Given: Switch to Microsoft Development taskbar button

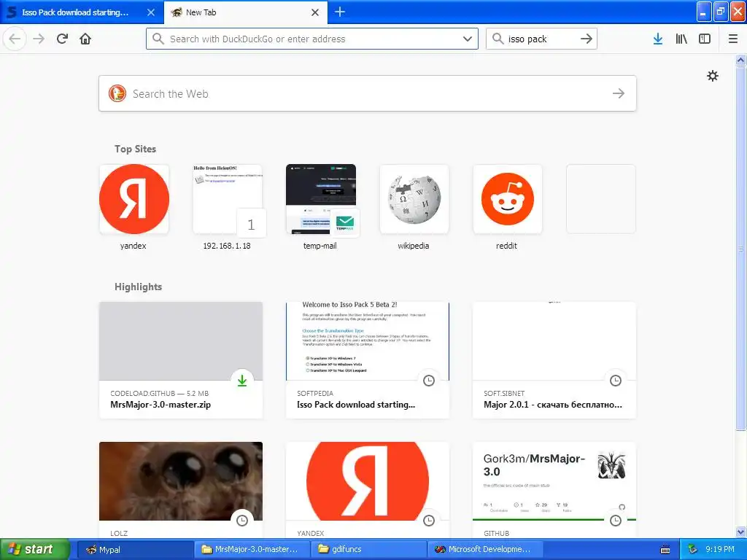Looking at the screenshot, I should (x=486, y=549).
